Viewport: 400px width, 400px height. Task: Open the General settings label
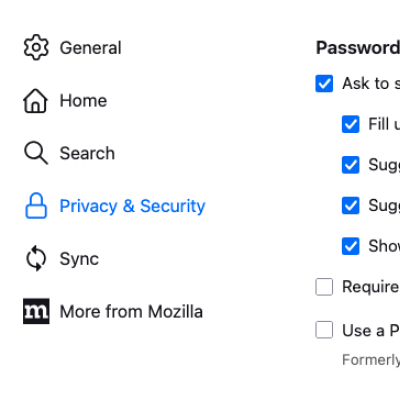click(x=90, y=48)
